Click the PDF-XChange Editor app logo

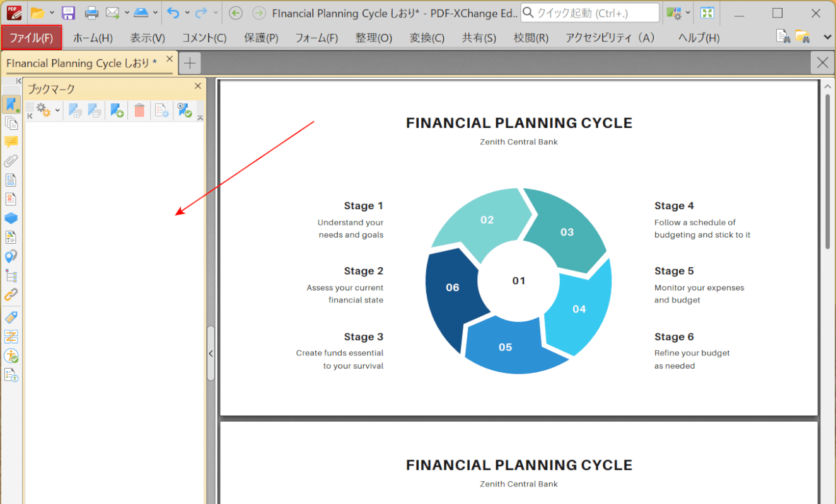[14, 13]
